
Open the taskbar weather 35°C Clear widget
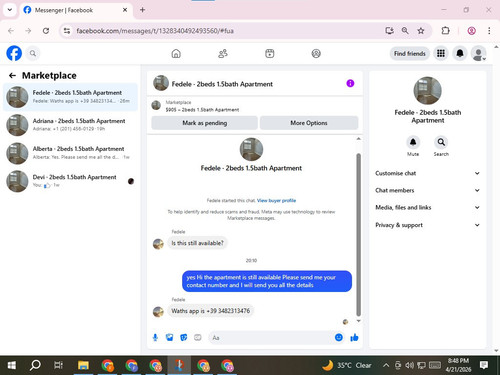347,365
